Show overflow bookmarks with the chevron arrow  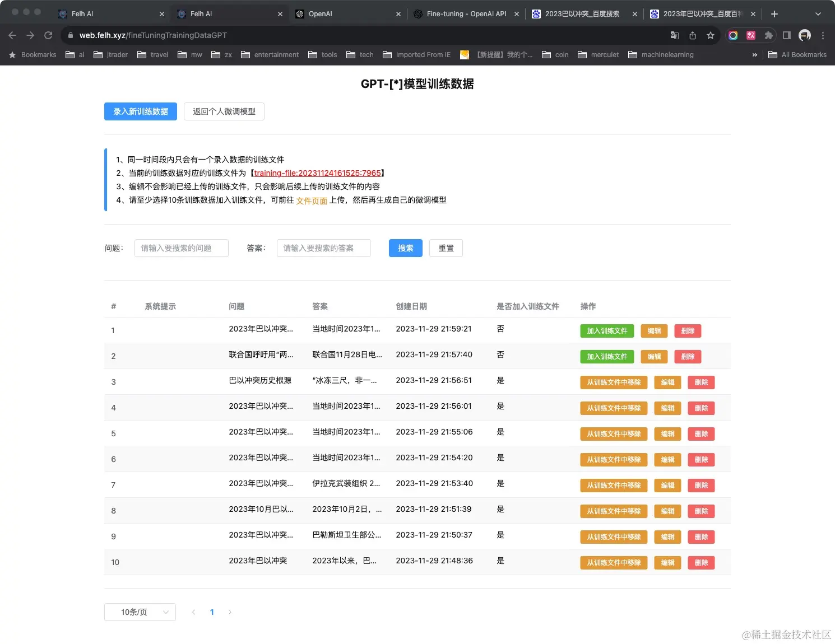[x=754, y=54]
